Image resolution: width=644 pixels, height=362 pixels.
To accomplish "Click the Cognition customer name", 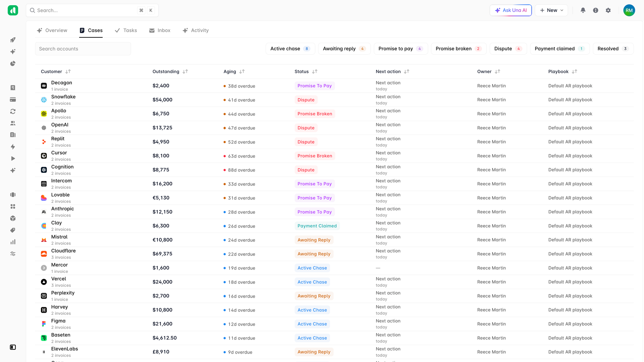I will coord(62,167).
